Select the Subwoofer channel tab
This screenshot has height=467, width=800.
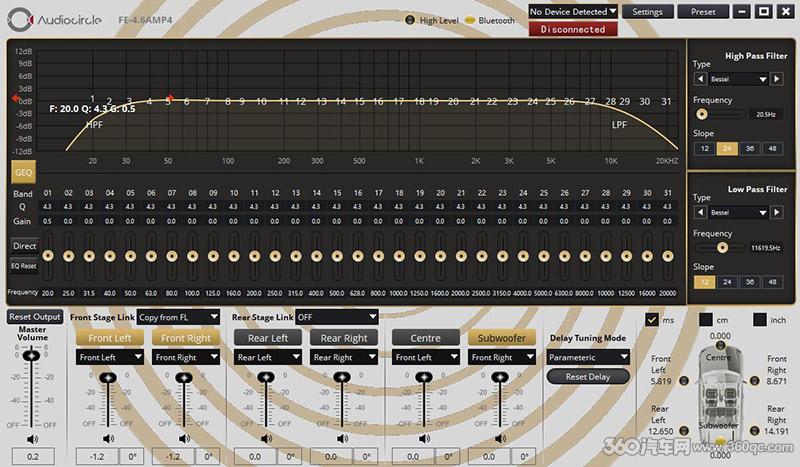pos(502,338)
